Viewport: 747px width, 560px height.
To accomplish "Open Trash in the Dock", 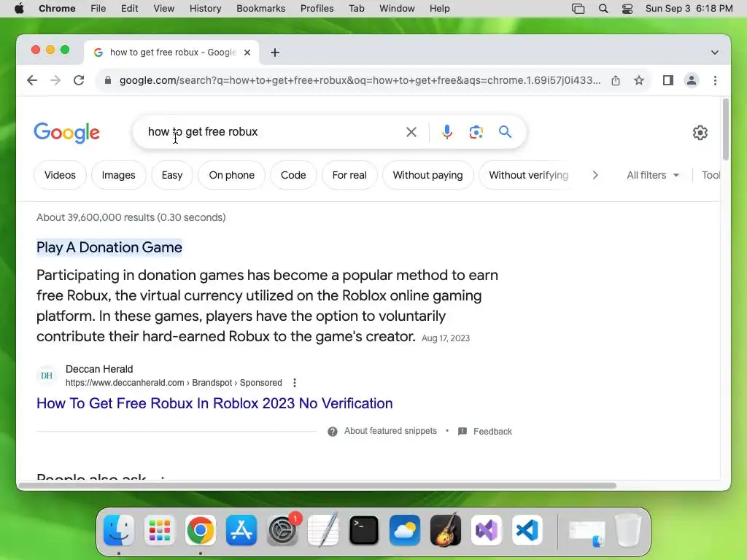I will tap(628, 530).
